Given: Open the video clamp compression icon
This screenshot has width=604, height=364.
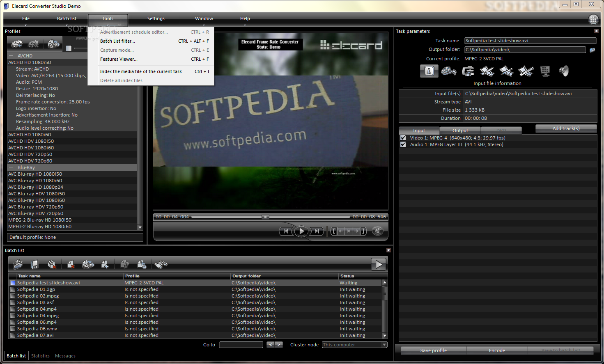Looking at the screenshot, I should pos(468,71).
